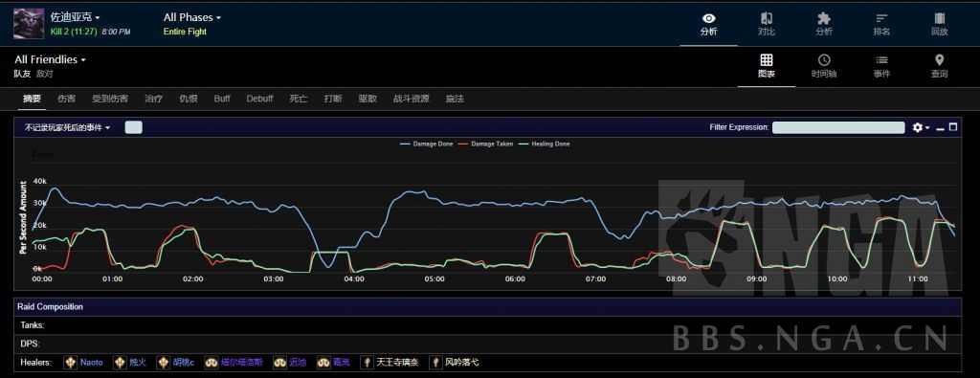Click the 09:00 timeline axis label
980x378 pixels.
[757, 278]
